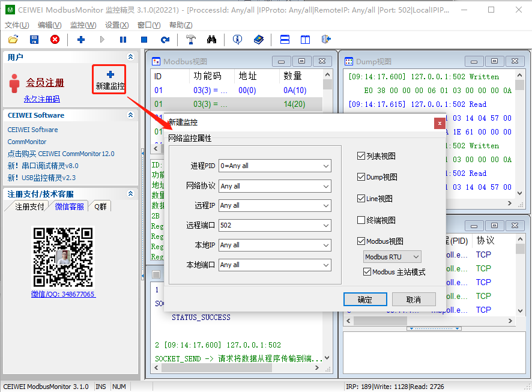Open the 设置(X) menu
532x392 pixels.
tap(116, 25)
